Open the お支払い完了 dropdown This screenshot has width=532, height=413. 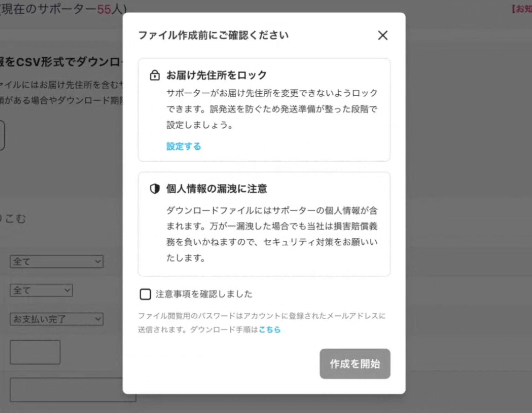click(56, 319)
